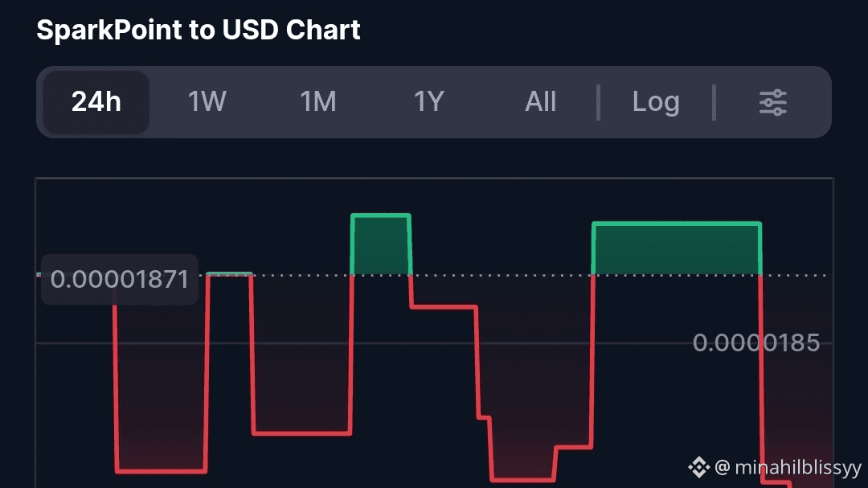Click the short green segment near price label

[230, 274]
